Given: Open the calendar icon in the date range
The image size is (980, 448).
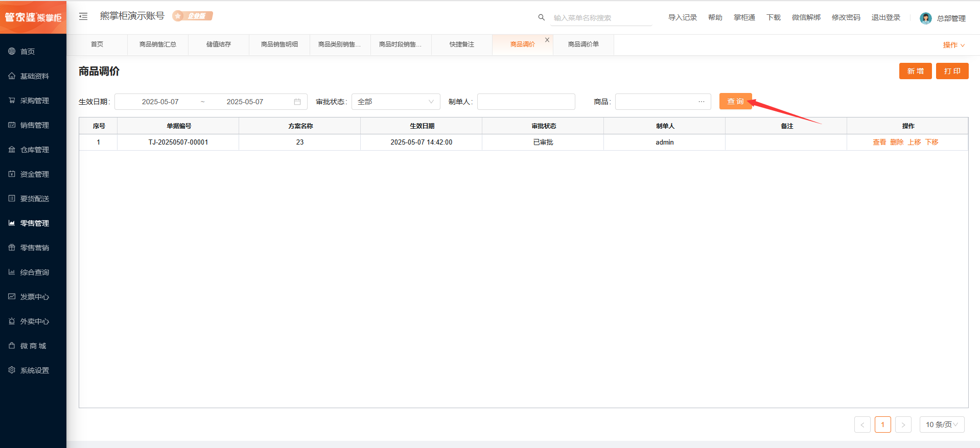Looking at the screenshot, I should [x=297, y=102].
